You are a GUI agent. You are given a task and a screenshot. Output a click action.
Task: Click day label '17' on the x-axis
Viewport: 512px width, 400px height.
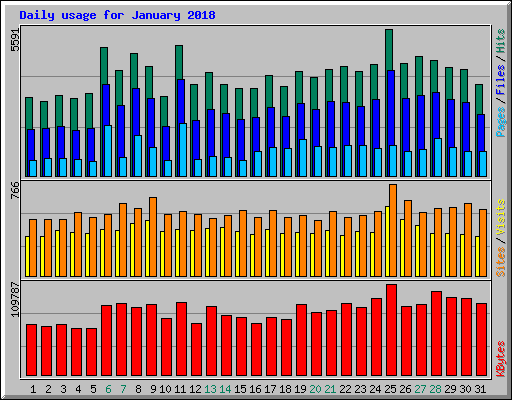coord(270,389)
